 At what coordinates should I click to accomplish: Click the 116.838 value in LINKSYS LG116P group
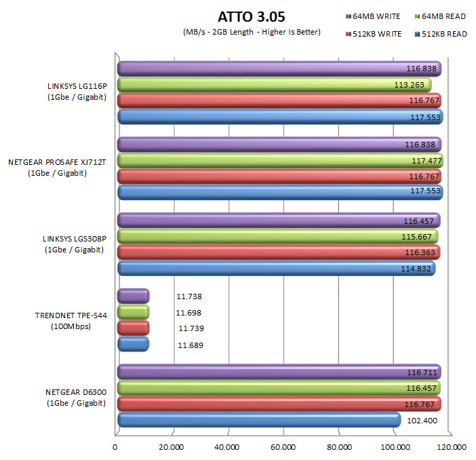point(421,69)
